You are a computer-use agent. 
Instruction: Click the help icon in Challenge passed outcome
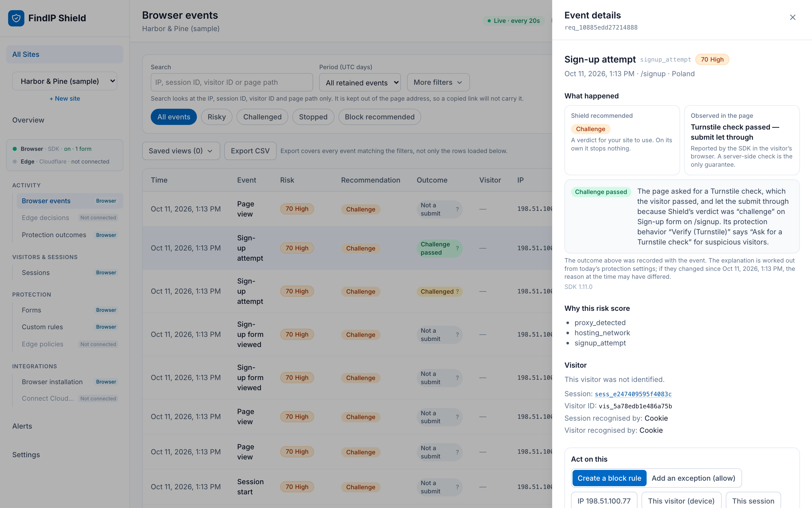click(x=457, y=248)
